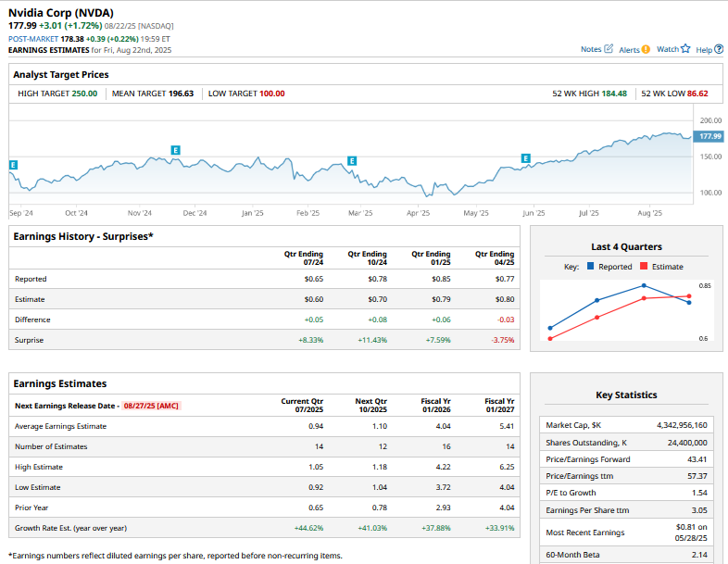The height and width of the screenshot is (564, 728).
Task: Click the Earnings History - Surprises heading
Action: click(83, 237)
